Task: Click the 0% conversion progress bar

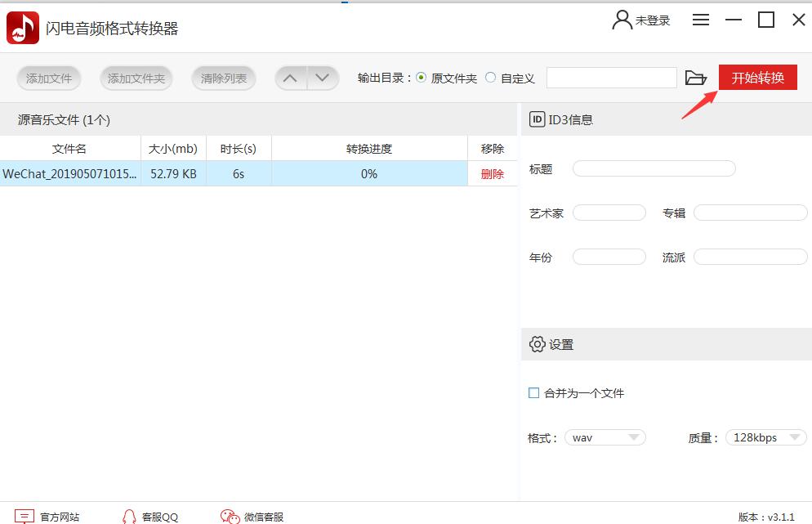Action: click(369, 174)
